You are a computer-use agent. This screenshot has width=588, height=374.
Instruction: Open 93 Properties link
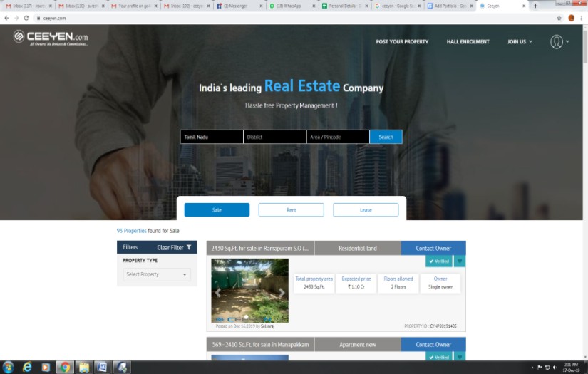coord(132,231)
